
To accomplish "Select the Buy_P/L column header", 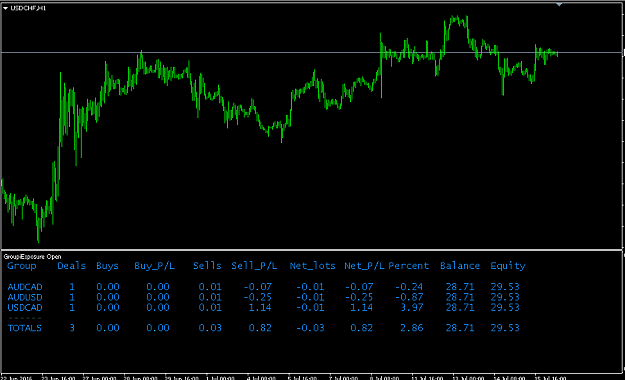I will pyautogui.click(x=154, y=266).
